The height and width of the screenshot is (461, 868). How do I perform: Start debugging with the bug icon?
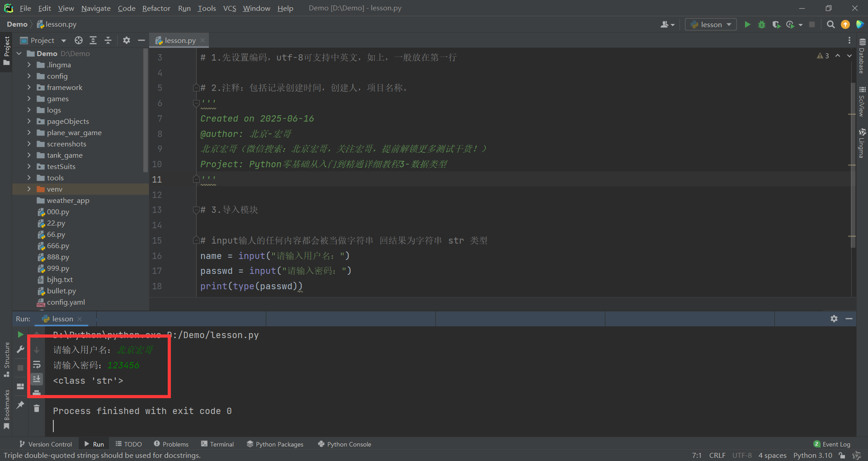coord(762,24)
